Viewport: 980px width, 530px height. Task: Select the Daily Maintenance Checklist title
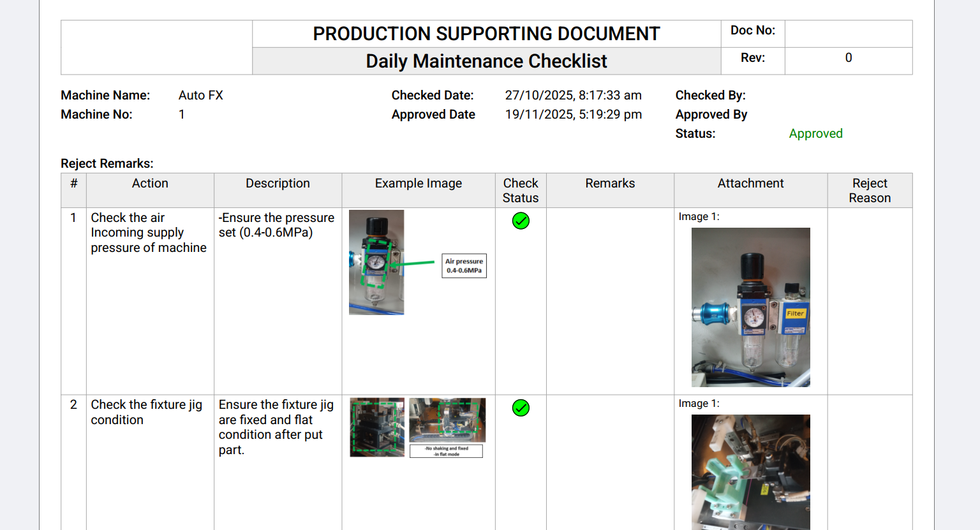tap(486, 61)
